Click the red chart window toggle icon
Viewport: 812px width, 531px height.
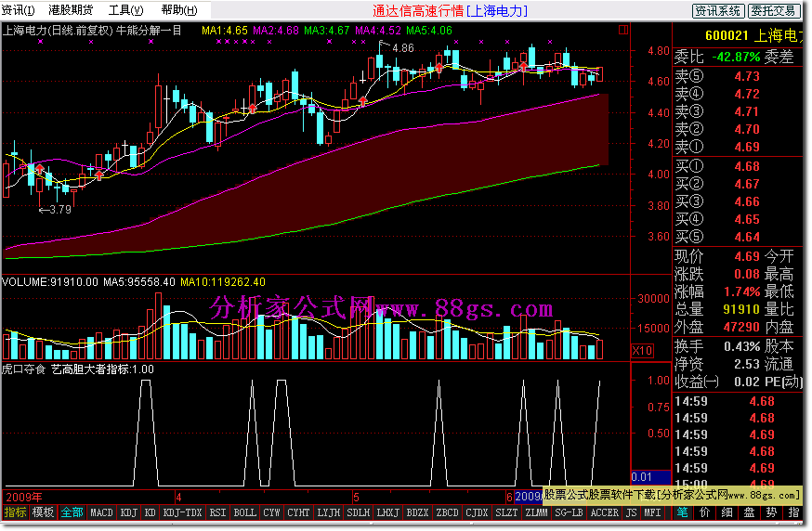click(623, 30)
